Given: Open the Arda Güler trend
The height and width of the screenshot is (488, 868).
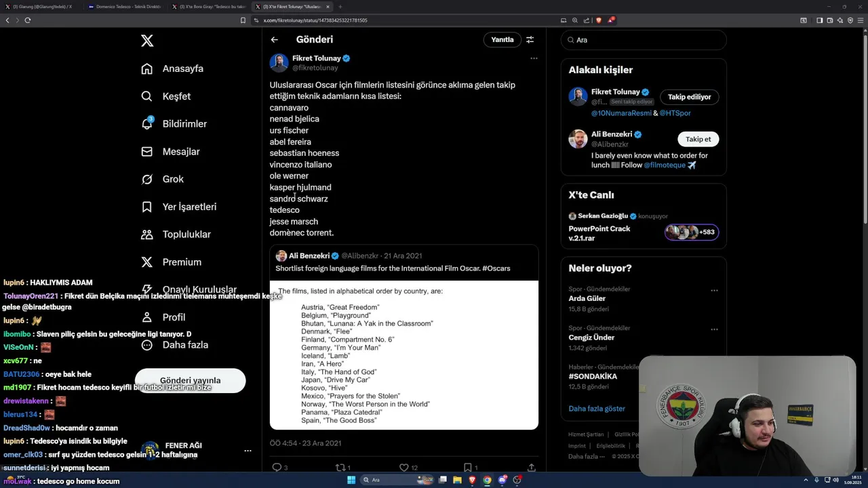Looking at the screenshot, I should pos(587,298).
